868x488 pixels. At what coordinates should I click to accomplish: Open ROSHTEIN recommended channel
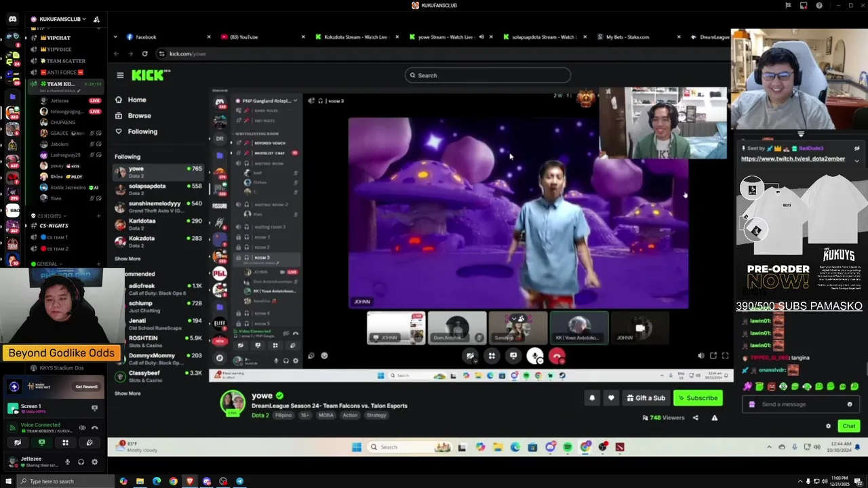(159, 342)
